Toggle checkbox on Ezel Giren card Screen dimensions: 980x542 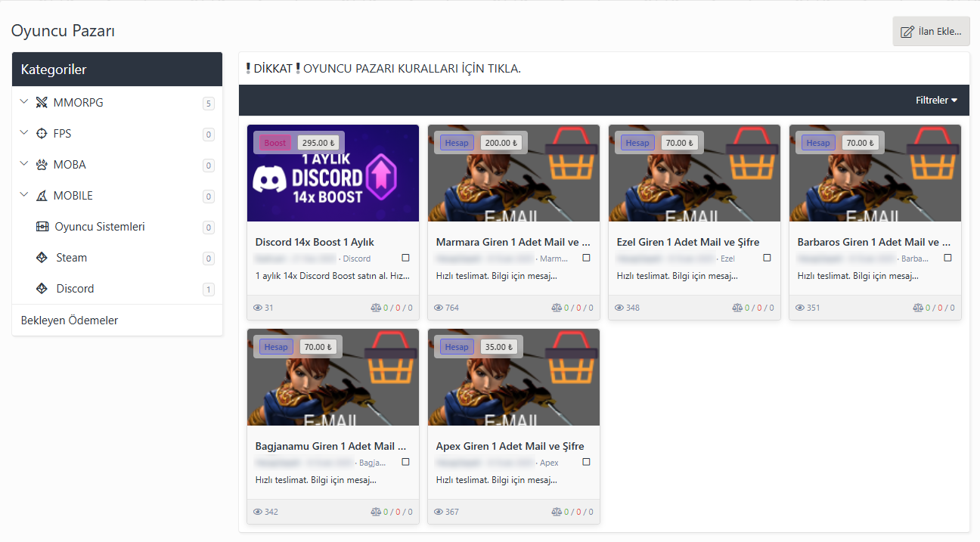click(x=767, y=258)
